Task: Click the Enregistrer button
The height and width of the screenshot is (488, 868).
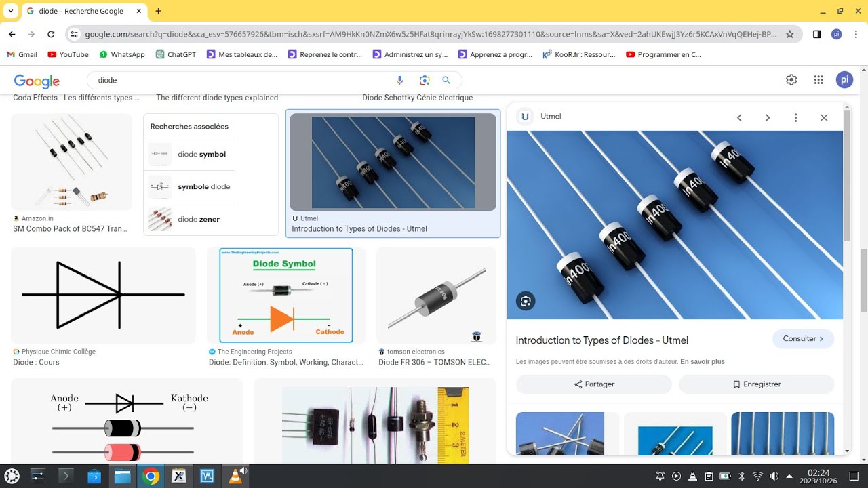Action: [x=756, y=384]
